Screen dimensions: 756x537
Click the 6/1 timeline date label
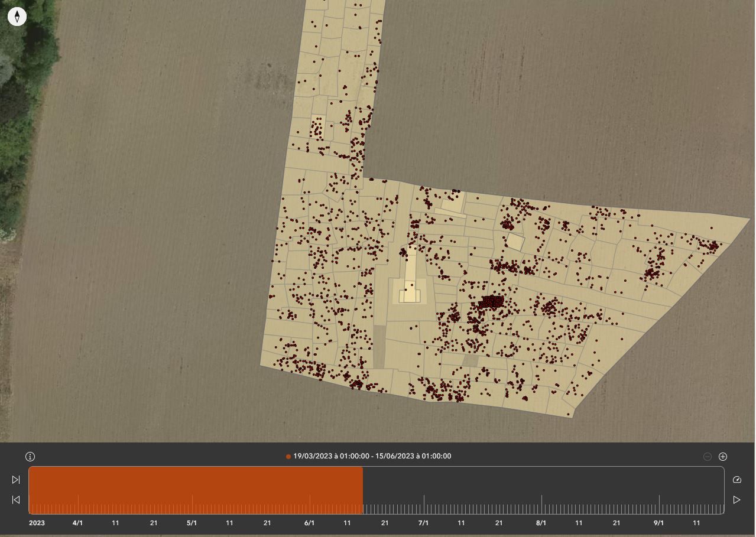coord(309,523)
